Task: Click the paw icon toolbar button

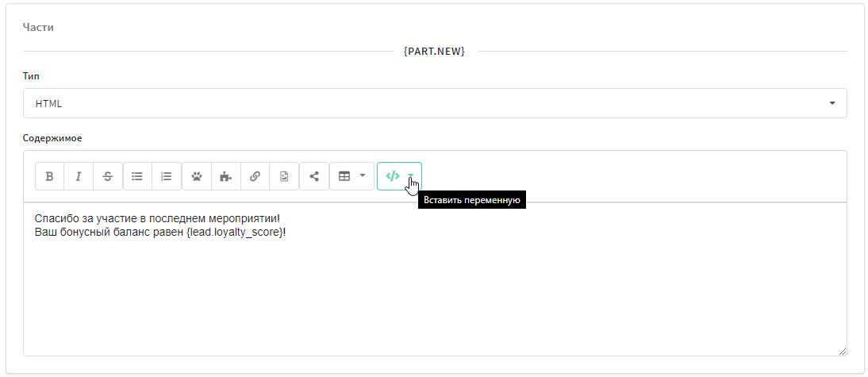Action: pyautogui.click(x=197, y=176)
